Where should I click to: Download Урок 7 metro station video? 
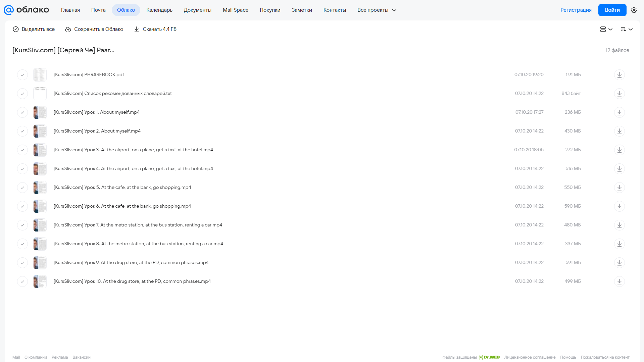[x=619, y=225]
